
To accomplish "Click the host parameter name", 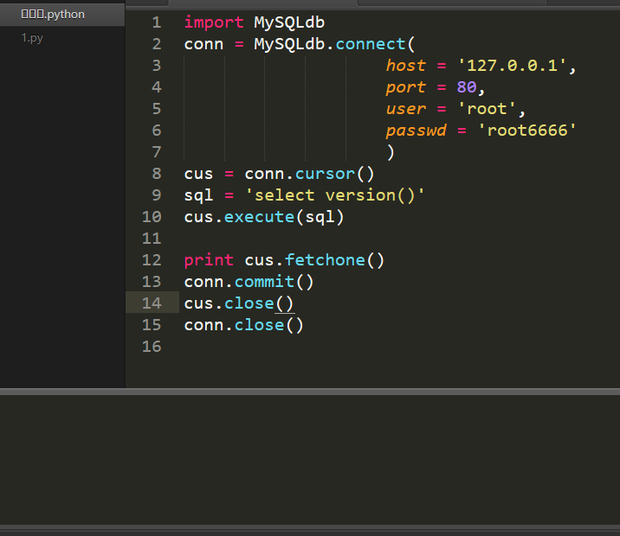I will tap(406, 65).
